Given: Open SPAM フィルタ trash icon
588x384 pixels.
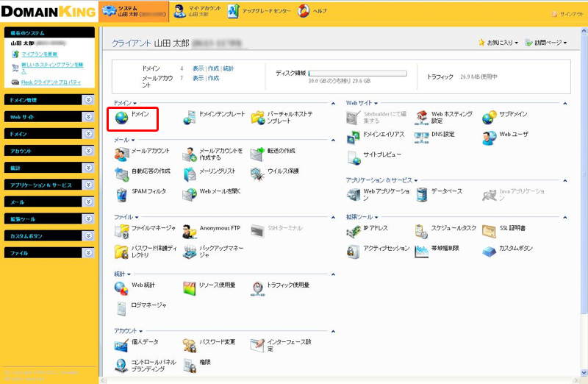Looking at the screenshot, I should (121, 195).
